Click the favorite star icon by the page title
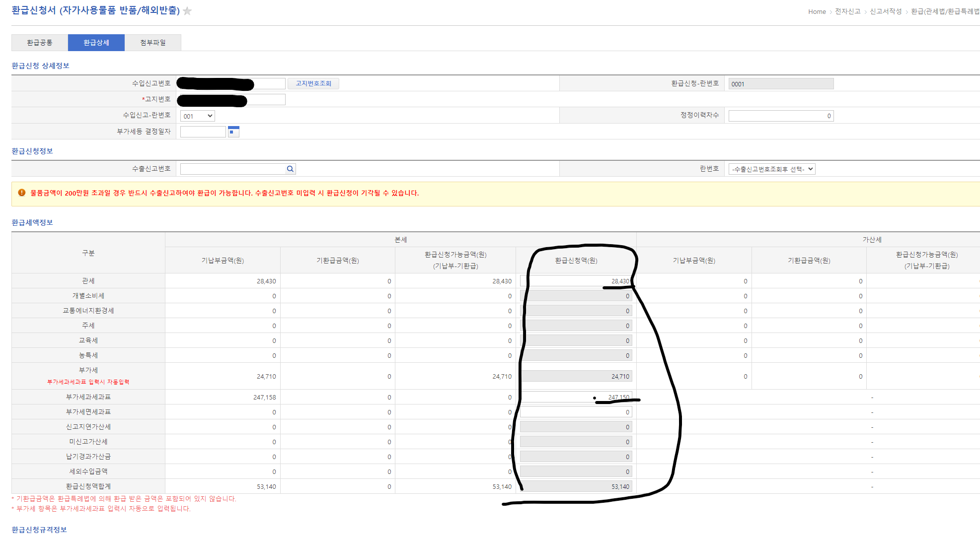 (x=187, y=11)
